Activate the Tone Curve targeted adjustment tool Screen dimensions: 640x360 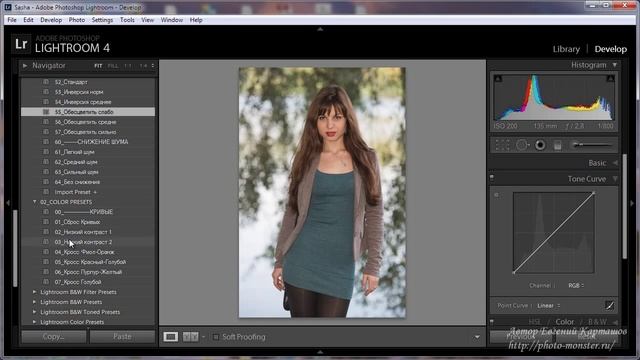[x=497, y=195]
